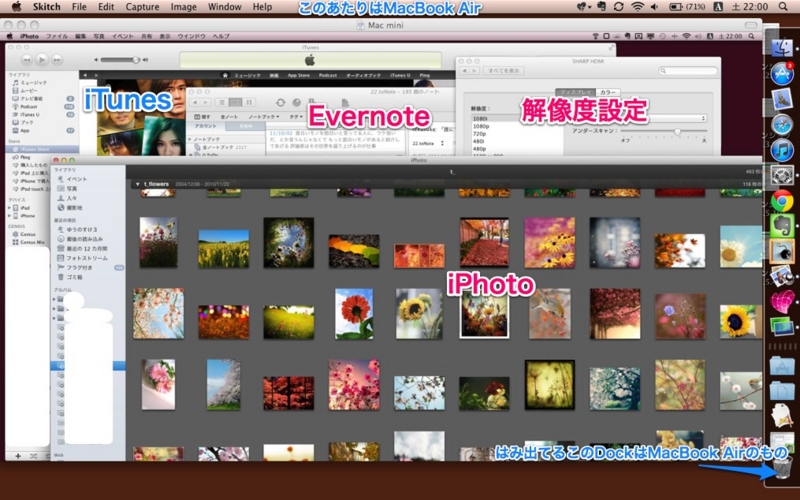Image resolution: width=800 pixels, height=500 pixels.
Task: Launch Safari compass icon in the Dock
Action: (782, 125)
